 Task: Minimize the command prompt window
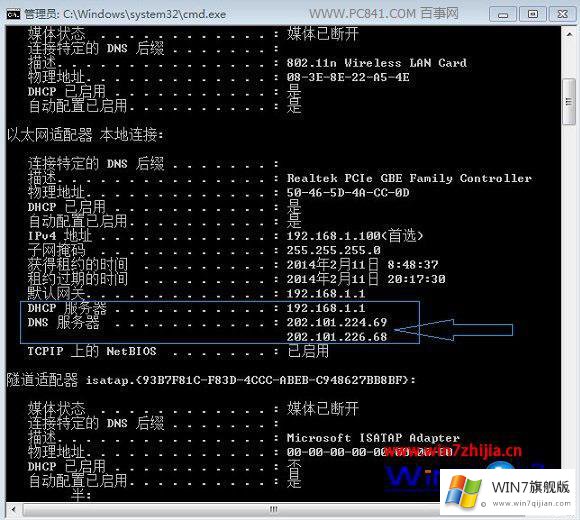coord(503,14)
